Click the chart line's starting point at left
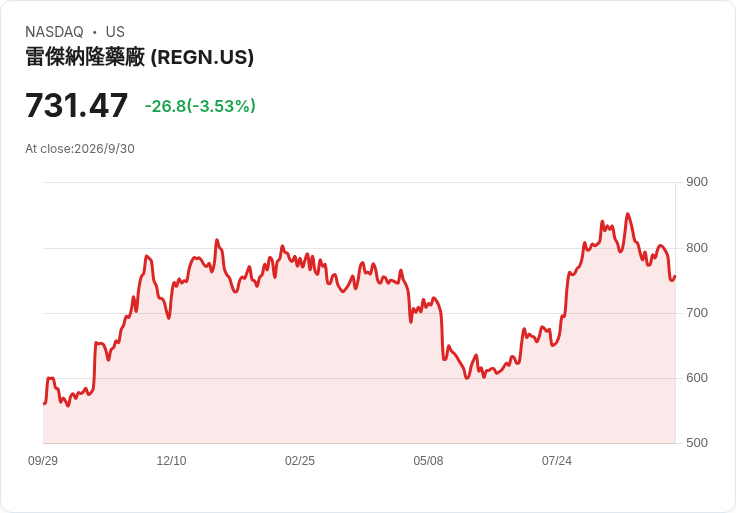Screen dimensions: 736x513 pyautogui.click(x=44, y=403)
